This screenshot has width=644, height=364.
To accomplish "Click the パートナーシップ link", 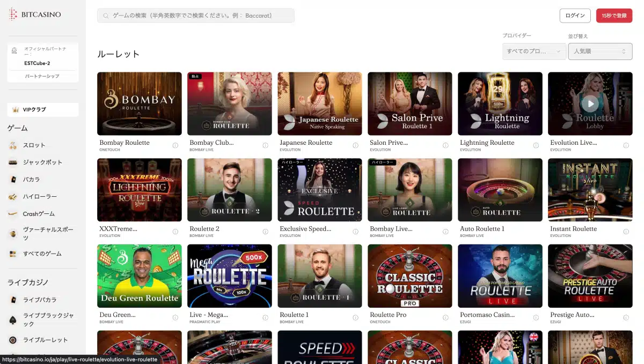I will click(x=42, y=76).
